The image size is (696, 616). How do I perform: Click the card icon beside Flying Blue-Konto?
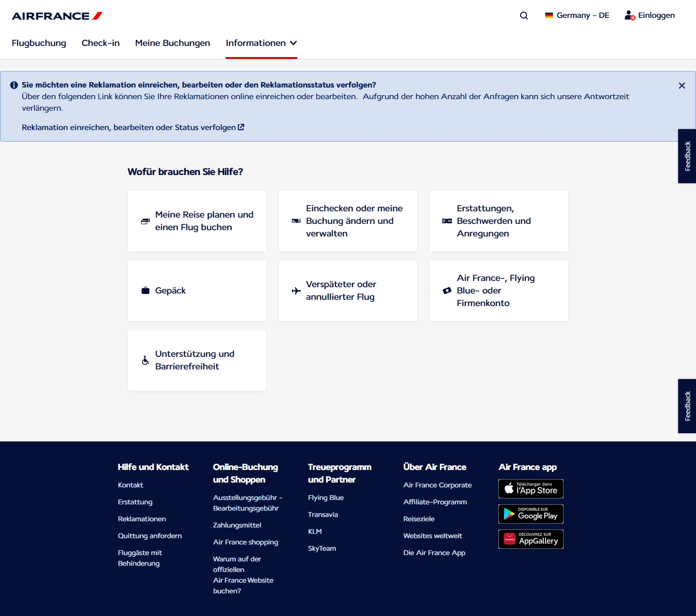click(x=447, y=291)
